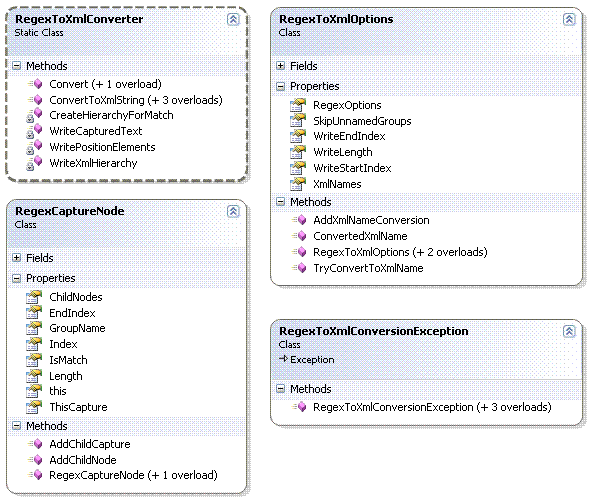This screenshot has width=600, height=500.
Task: Expand Fields section in RegexCaptureNode
Action: pos(16,258)
